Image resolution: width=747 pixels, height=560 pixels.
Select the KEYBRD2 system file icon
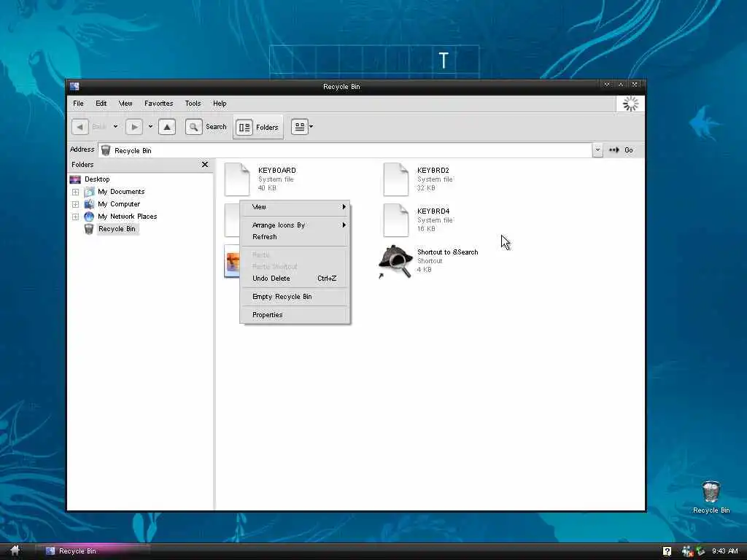tap(396, 179)
